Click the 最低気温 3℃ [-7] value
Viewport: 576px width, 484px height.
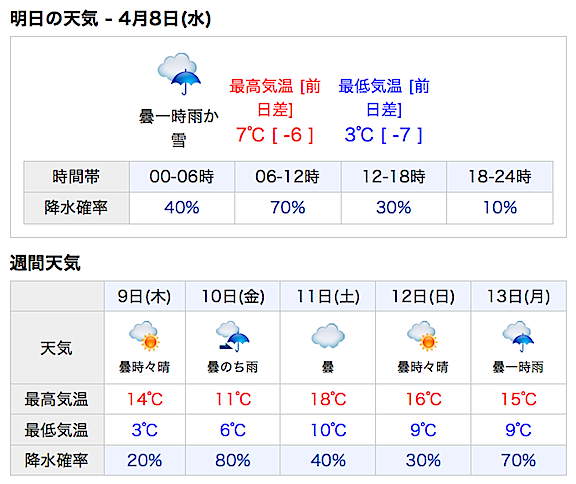click(384, 135)
